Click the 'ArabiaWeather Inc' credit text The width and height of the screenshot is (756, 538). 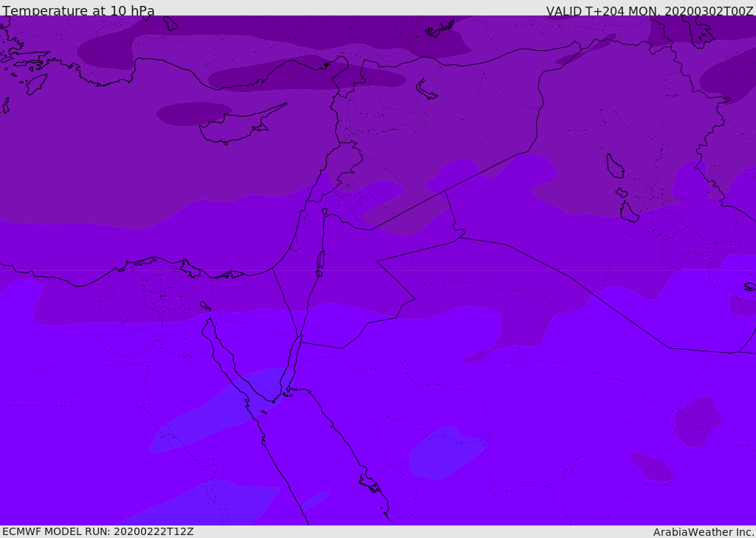coord(703,532)
